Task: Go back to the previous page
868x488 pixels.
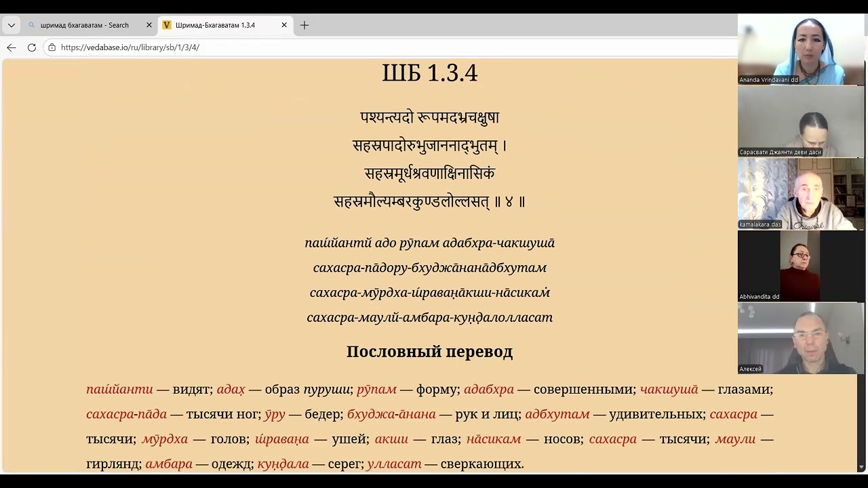Action: pyautogui.click(x=12, y=47)
